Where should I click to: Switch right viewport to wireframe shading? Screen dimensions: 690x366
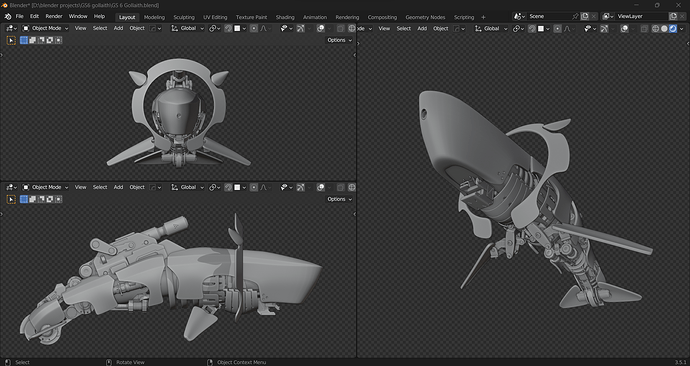[x=655, y=29]
